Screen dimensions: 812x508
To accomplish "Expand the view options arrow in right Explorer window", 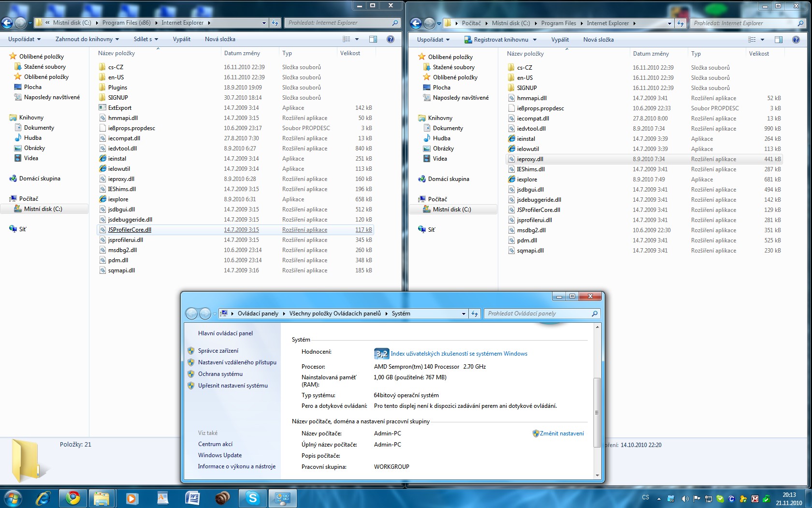I will point(763,40).
